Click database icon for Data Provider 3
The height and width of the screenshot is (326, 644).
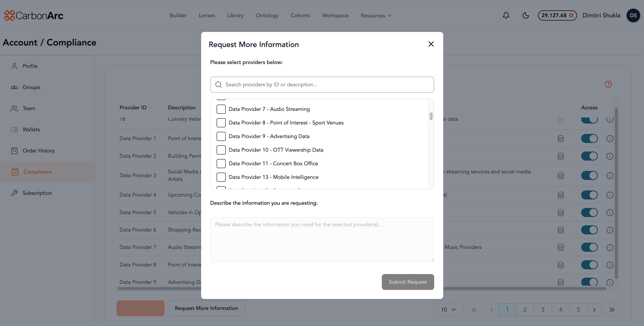coord(561,175)
